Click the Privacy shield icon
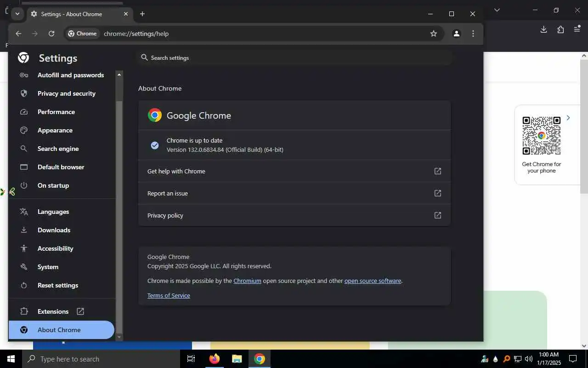Image resolution: width=588 pixels, height=368 pixels. pyautogui.click(x=24, y=93)
